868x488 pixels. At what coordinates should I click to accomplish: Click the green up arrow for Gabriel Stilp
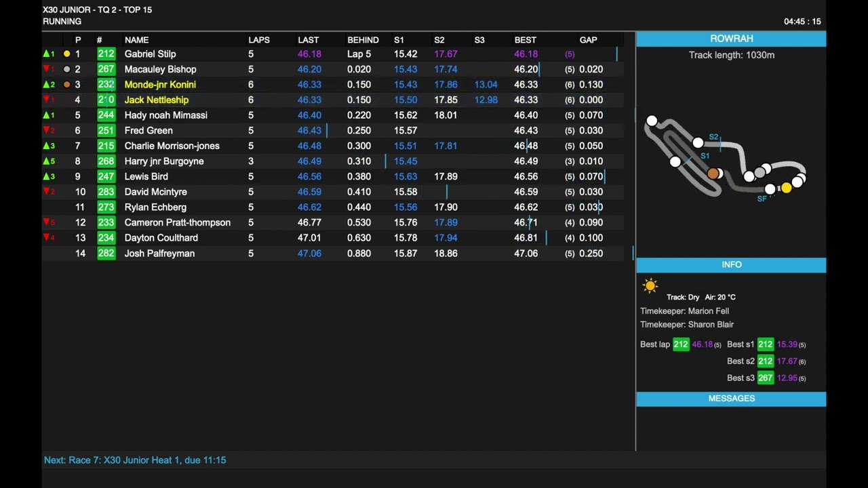click(47, 54)
